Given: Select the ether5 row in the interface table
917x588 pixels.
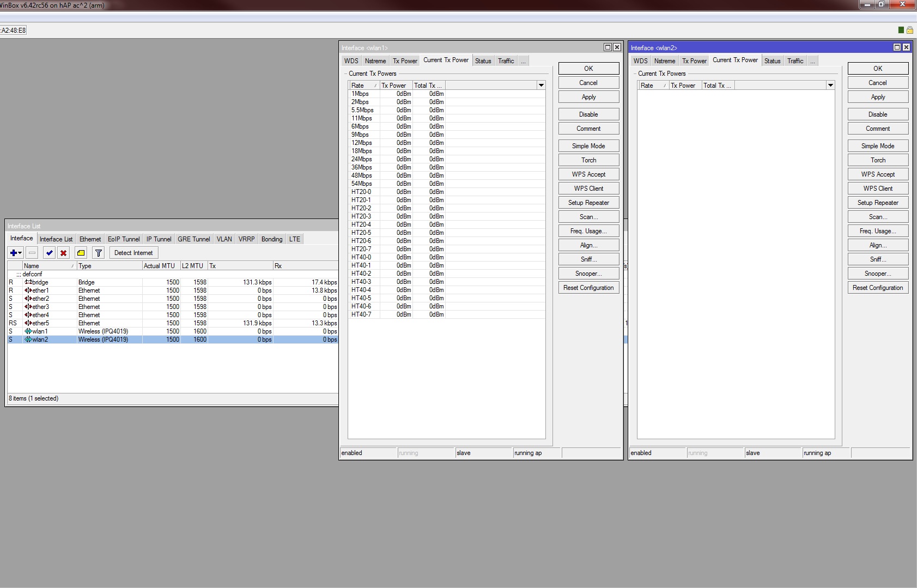Looking at the screenshot, I should pyautogui.click(x=40, y=323).
